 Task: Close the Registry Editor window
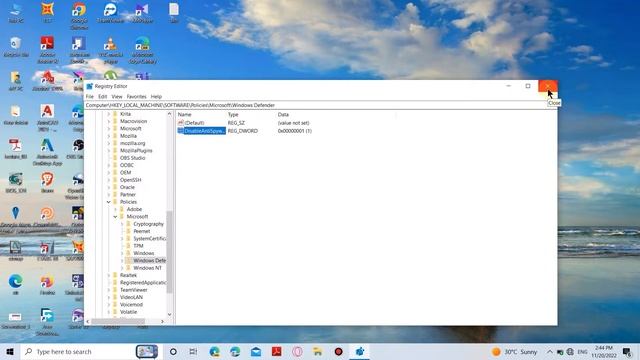coord(547,86)
